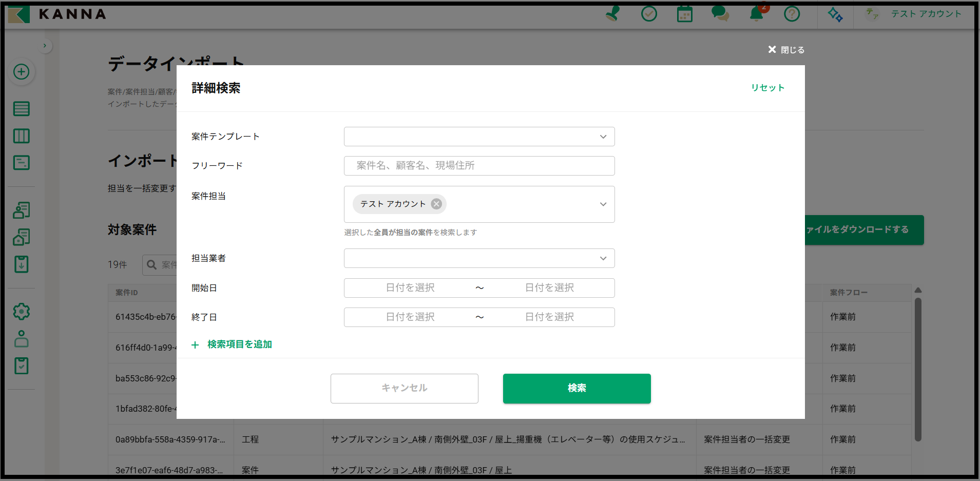Click the キャンセル button

[x=404, y=388]
